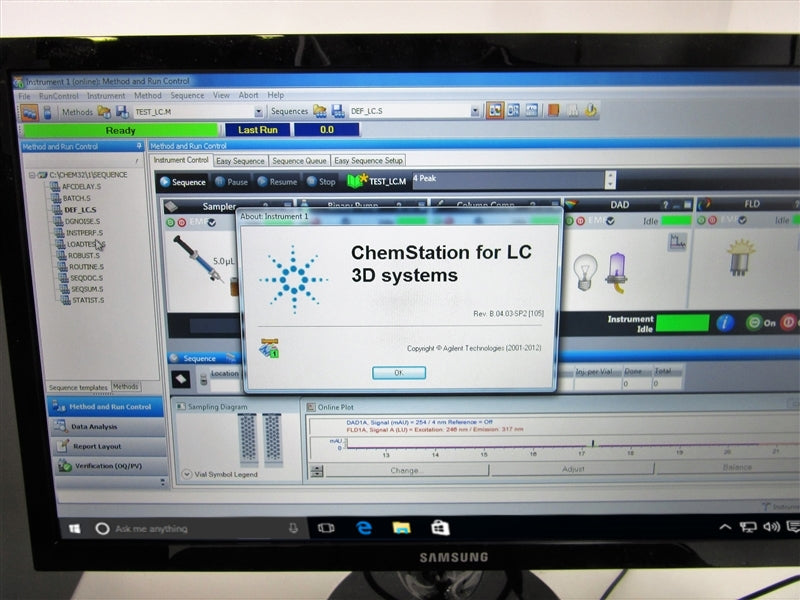
Task: Click the save method disk icon
Action: coord(122,112)
